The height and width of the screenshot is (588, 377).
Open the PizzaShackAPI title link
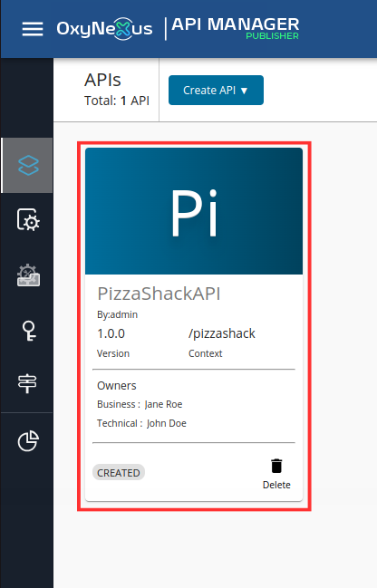[159, 294]
